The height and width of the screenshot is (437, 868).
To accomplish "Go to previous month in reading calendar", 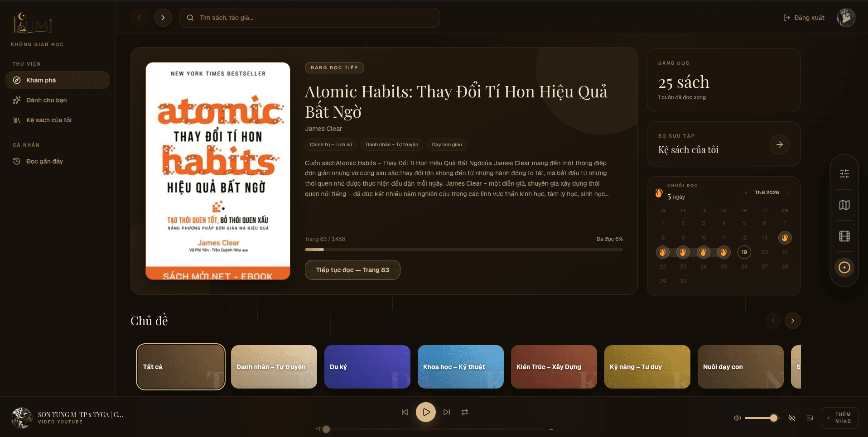I will click(746, 193).
